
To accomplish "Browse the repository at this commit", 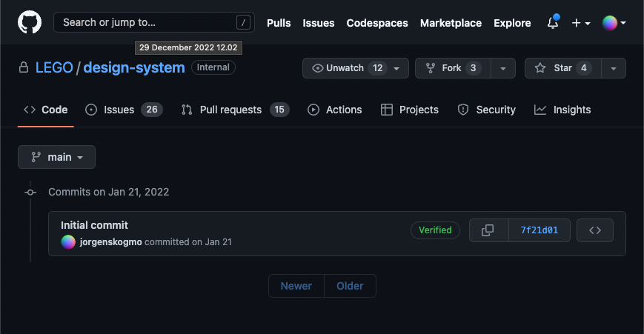I will [x=595, y=230].
